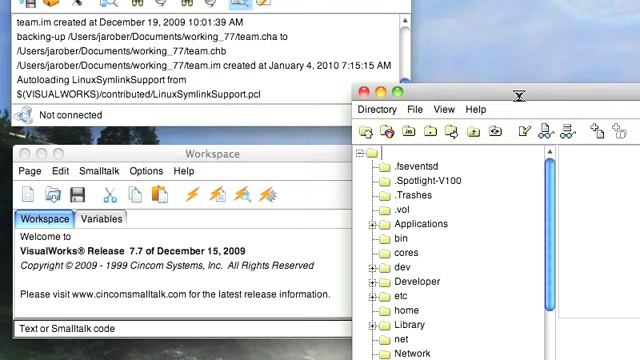This screenshot has width=640, height=360.
Task: Click the lightning bolt with magnifier Inspect It icon
Action: point(242,195)
